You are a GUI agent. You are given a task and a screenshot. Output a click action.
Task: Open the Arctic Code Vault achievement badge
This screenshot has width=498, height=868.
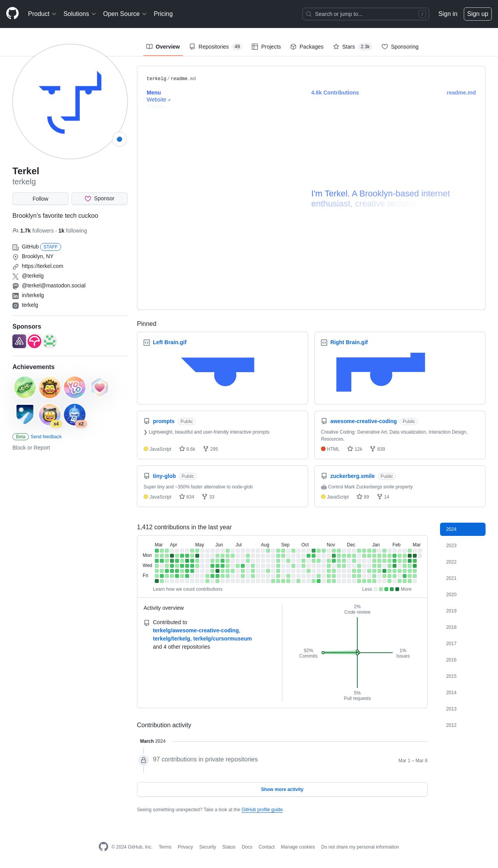(x=25, y=415)
